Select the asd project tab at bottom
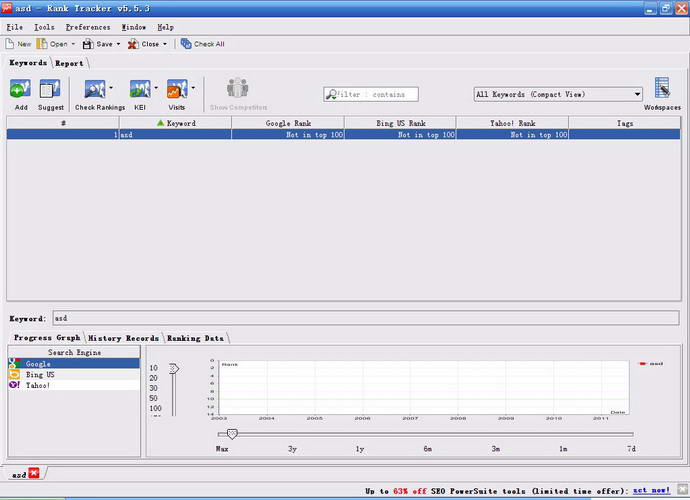 click(x=19, y=474)
